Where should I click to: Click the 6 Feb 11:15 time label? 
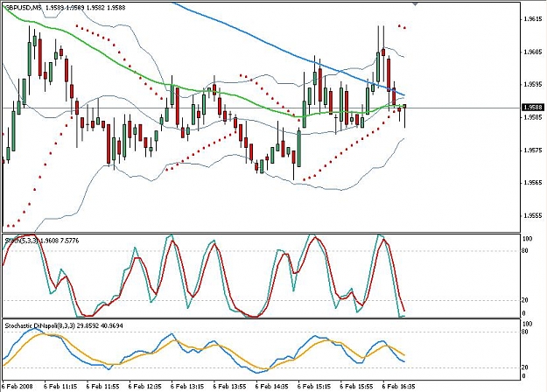tap(60, 387)
